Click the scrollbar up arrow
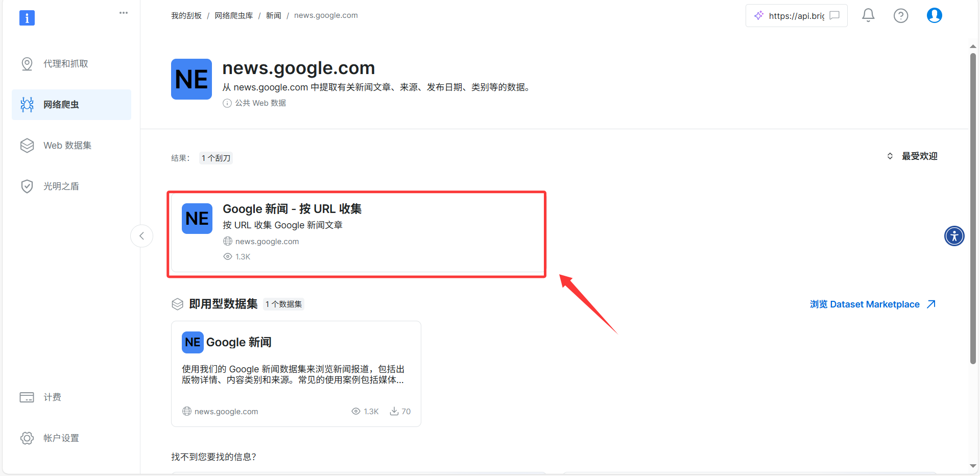Screen dimensions: 980x476 [973, 46]
